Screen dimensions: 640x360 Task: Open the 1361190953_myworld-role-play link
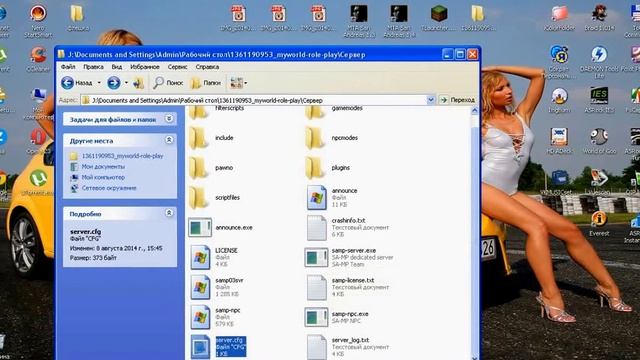pyautogui.click(x=122, y=156)
